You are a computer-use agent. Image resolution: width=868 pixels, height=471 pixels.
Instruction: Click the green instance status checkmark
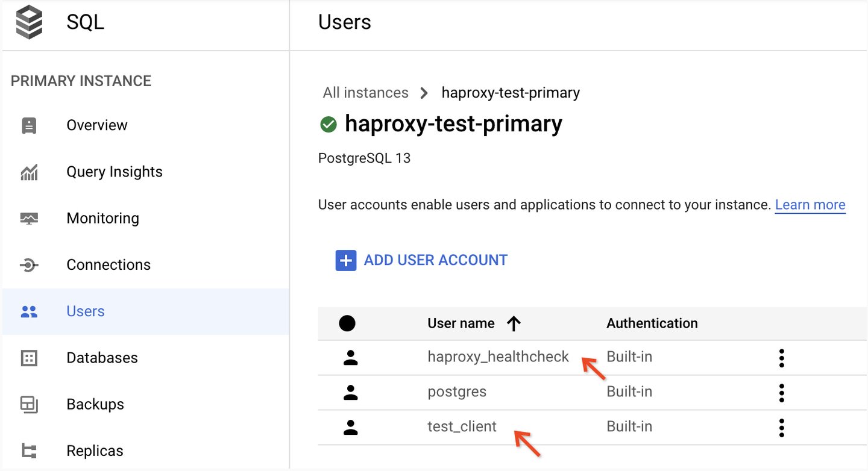click(x=329, y=125)
